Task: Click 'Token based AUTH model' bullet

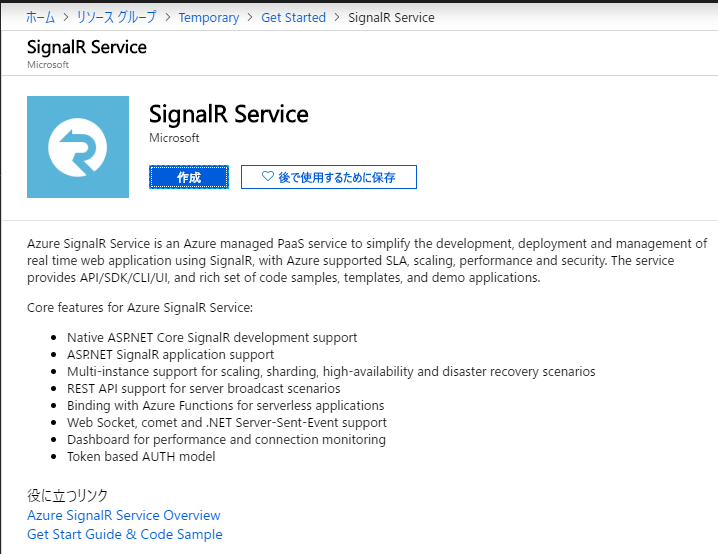Action: [x=141, y=456]
